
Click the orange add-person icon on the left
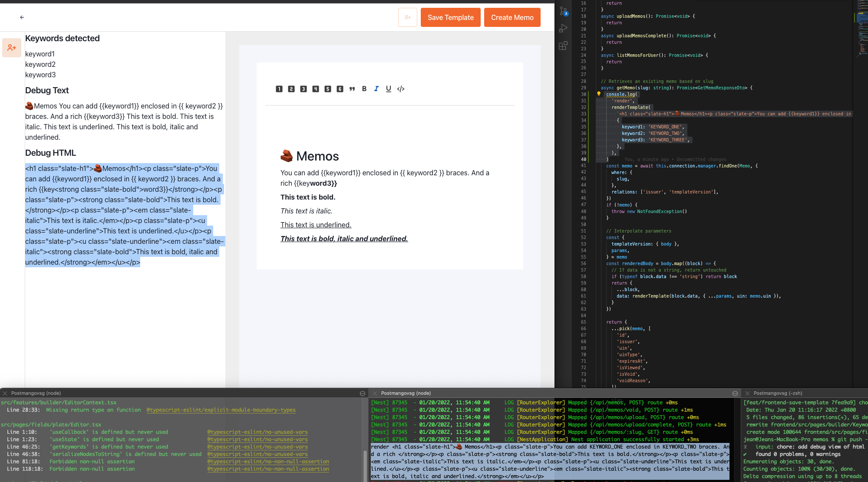(12, 48)
